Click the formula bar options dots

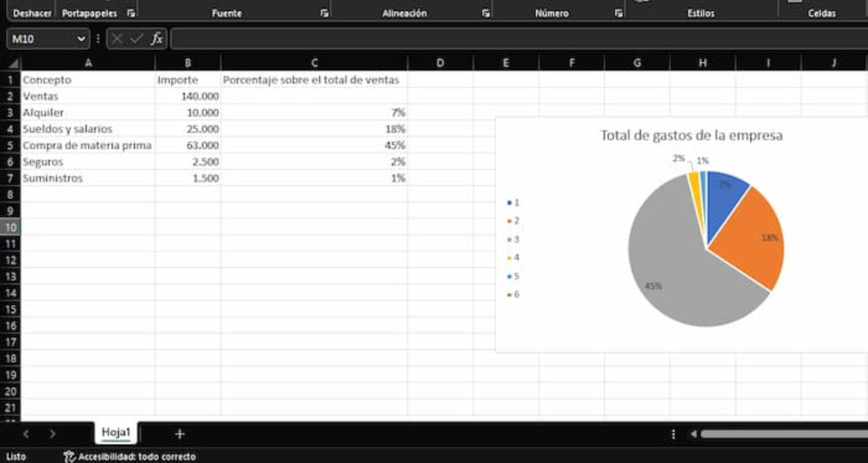point(98,39)
